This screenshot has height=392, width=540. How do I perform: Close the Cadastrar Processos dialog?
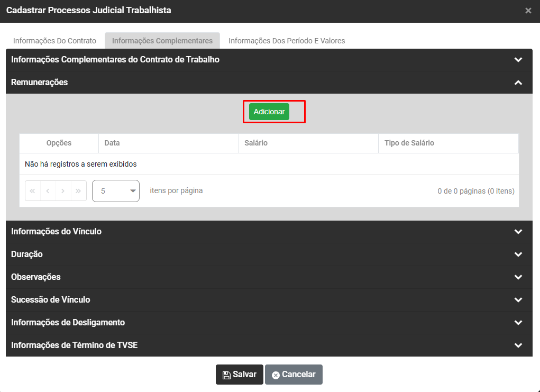528,11
